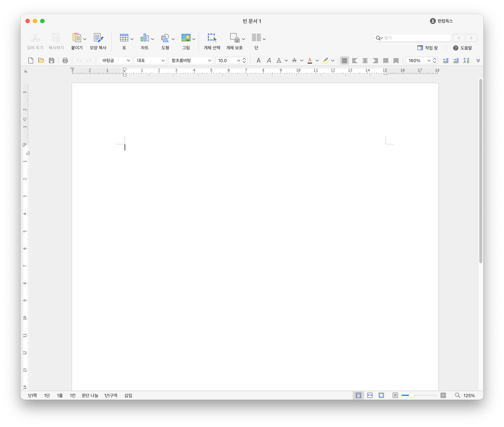Toggle center paragraph alignment
Viewport: 504px width, 427px height.
(x=365, y=60)
